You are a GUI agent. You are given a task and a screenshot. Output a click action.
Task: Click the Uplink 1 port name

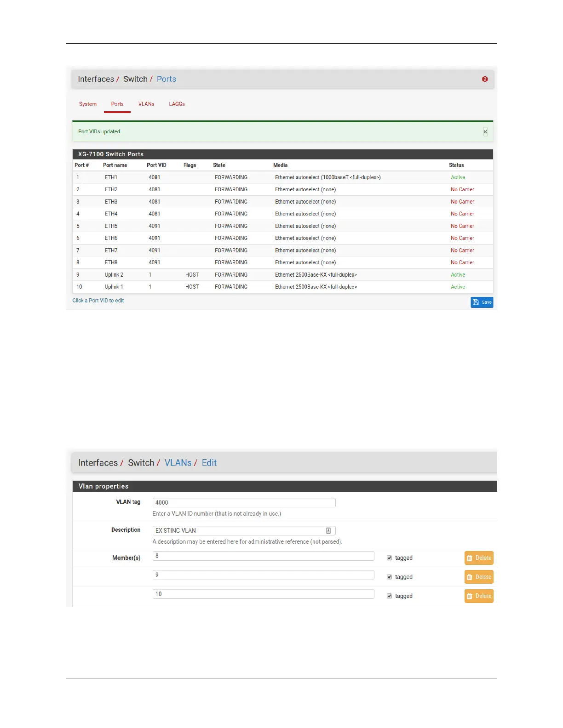tap(114, 287)
